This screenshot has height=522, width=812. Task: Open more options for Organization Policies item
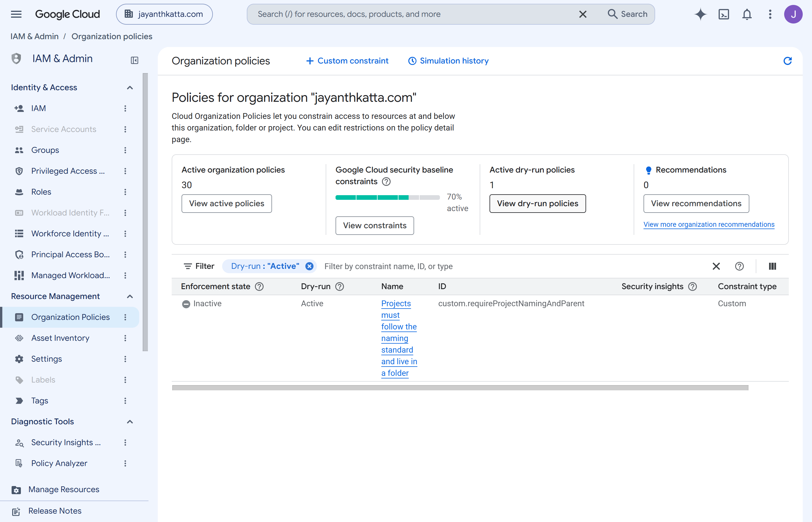point(125,317)
